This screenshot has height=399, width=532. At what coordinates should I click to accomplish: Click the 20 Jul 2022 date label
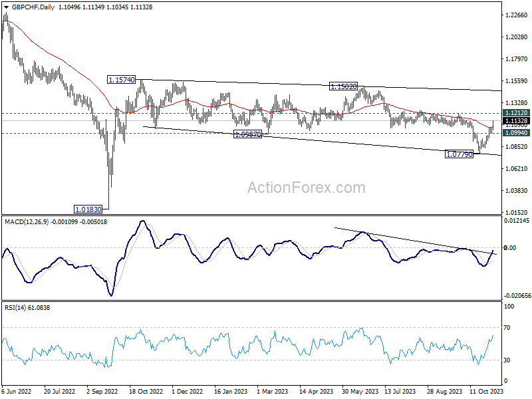coord(60,392)
